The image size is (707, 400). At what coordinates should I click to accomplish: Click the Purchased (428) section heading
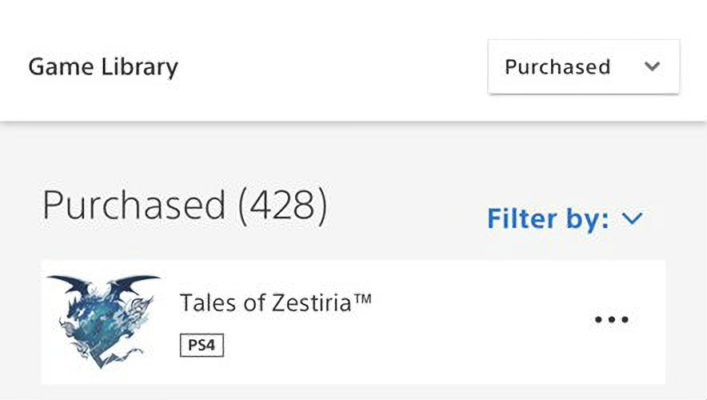click(x=185, y=205)
